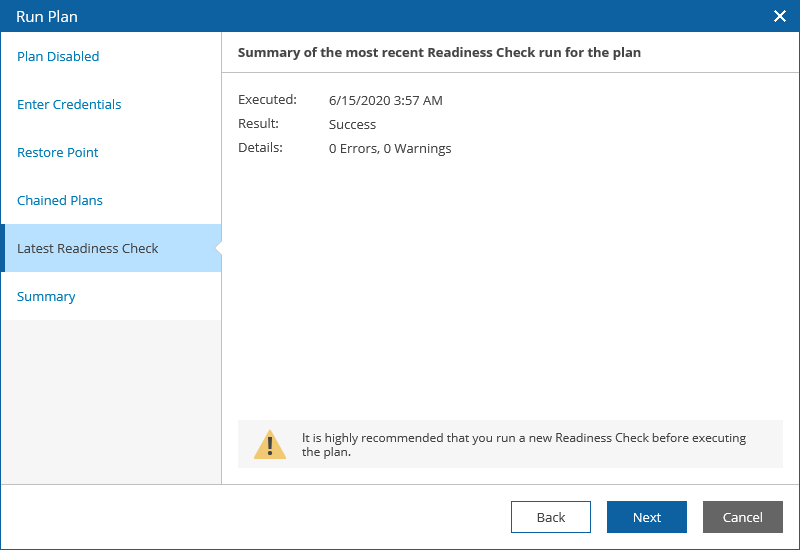800x550 pixels.
Task: Click the Readiness Check recommendation message
Action: (524, 445)
